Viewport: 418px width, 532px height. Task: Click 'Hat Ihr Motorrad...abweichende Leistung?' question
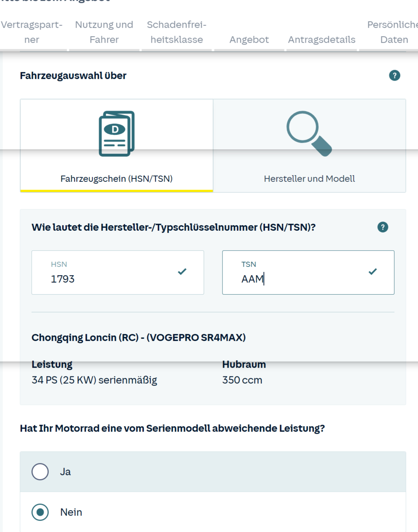click(x=172, y=428)
